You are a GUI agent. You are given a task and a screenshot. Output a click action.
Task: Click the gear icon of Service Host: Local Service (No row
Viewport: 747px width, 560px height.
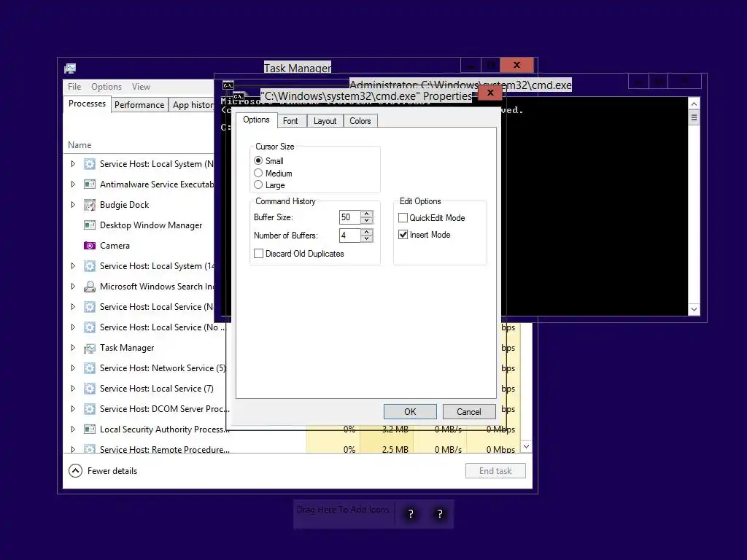[x=90, y=327]
